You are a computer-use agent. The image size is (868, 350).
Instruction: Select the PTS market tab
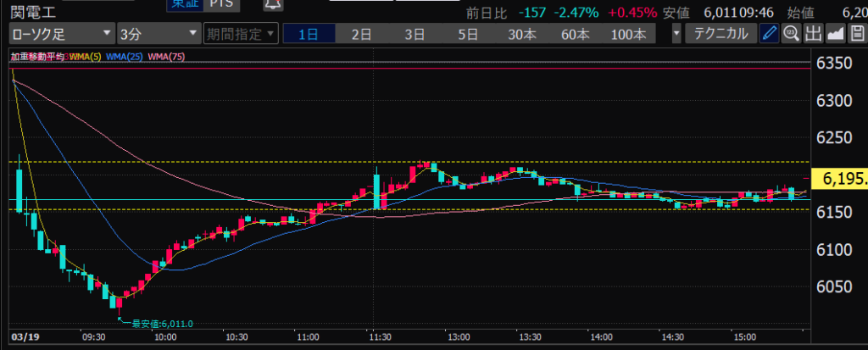tap(224, 4)
